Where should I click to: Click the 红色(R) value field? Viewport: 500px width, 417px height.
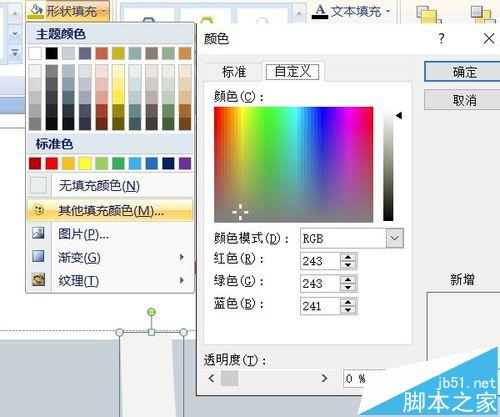point(320,261)
